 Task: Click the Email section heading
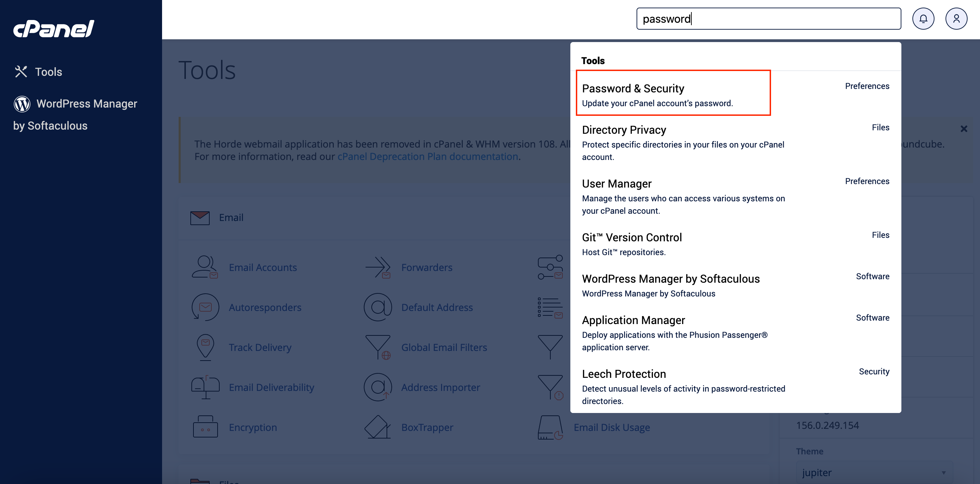point(231,218)
